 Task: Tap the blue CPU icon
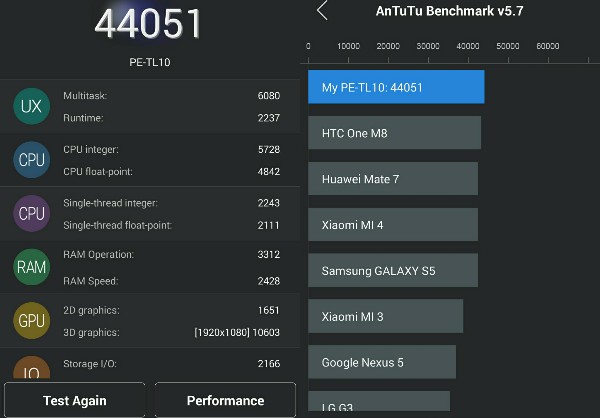31,160
